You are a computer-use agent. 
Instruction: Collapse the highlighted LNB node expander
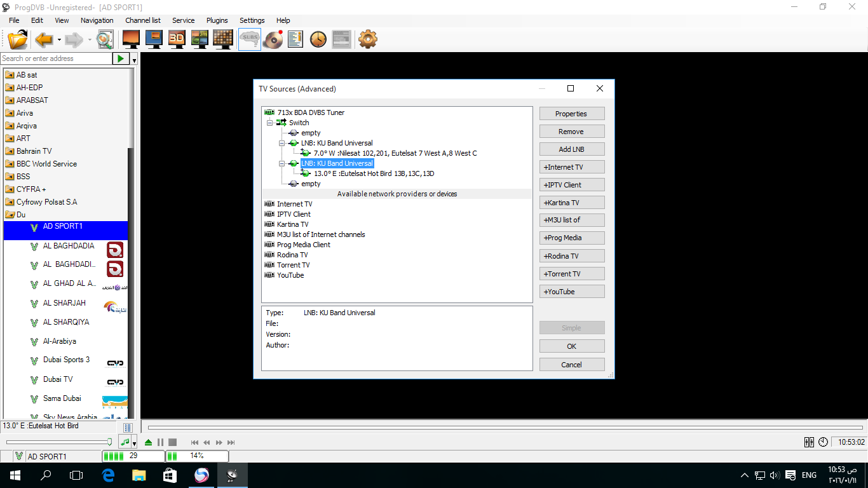(282, 163)
